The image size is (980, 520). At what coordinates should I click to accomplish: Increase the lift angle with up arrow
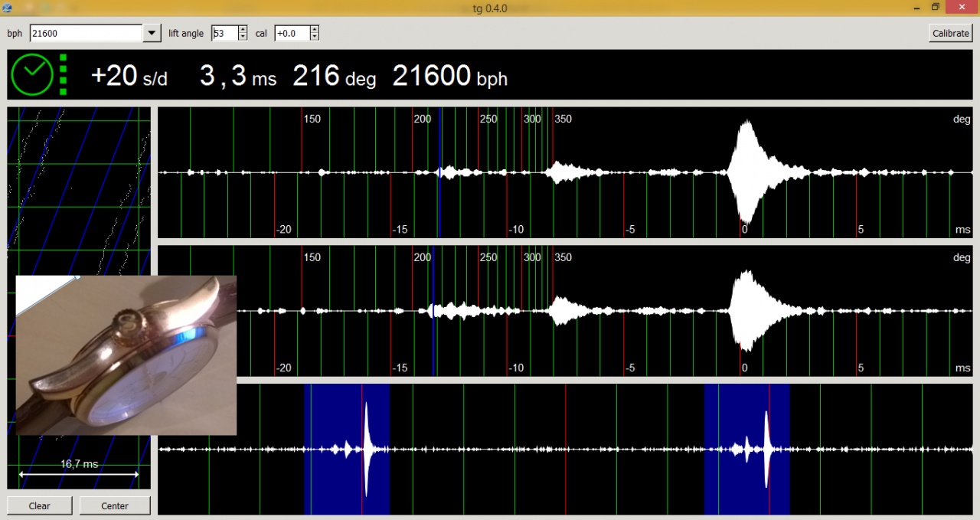(243, 30)
